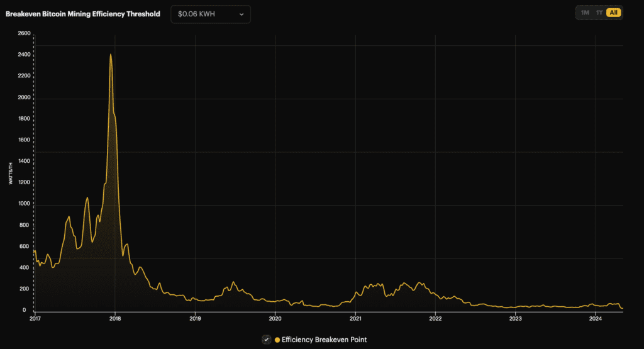The image size is (644, 349).
Task: Click the chart peak near 2400 watts/TH
Action: coord(111,55)
